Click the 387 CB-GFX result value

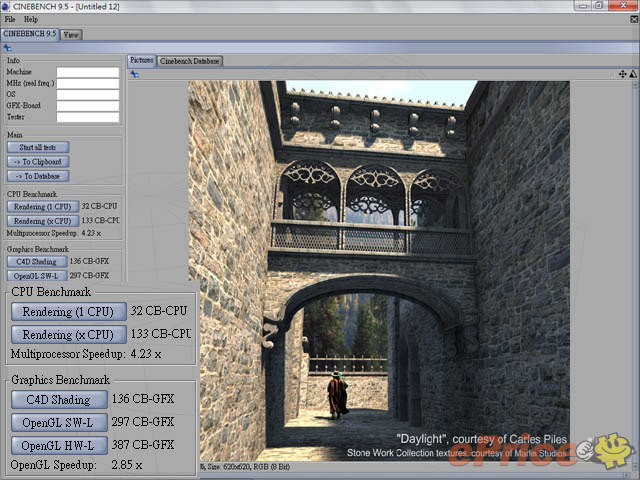pos(143,445)
